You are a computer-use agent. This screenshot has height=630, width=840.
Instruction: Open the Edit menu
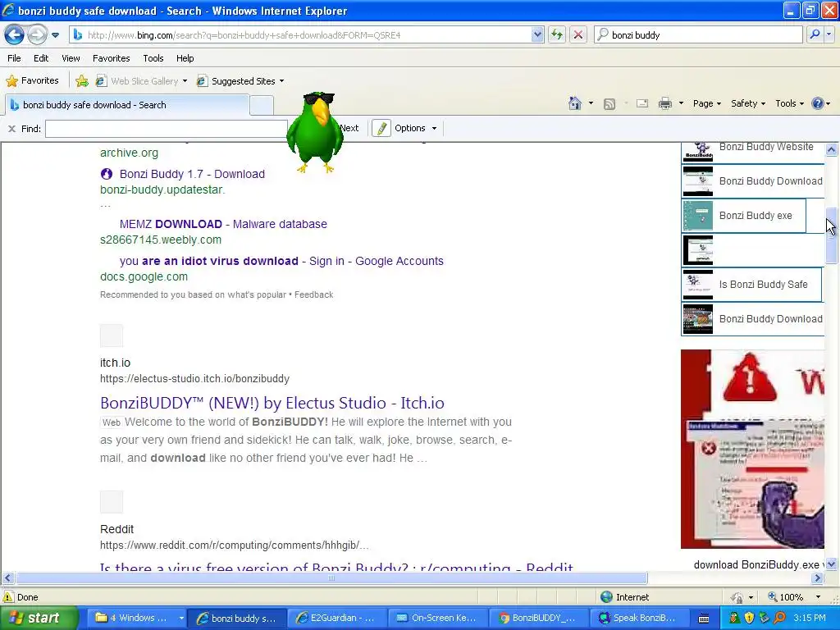click(41, 58)
